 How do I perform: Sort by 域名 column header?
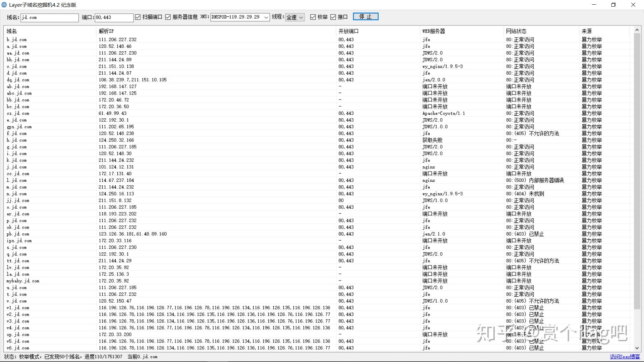[x=50, y=31]
